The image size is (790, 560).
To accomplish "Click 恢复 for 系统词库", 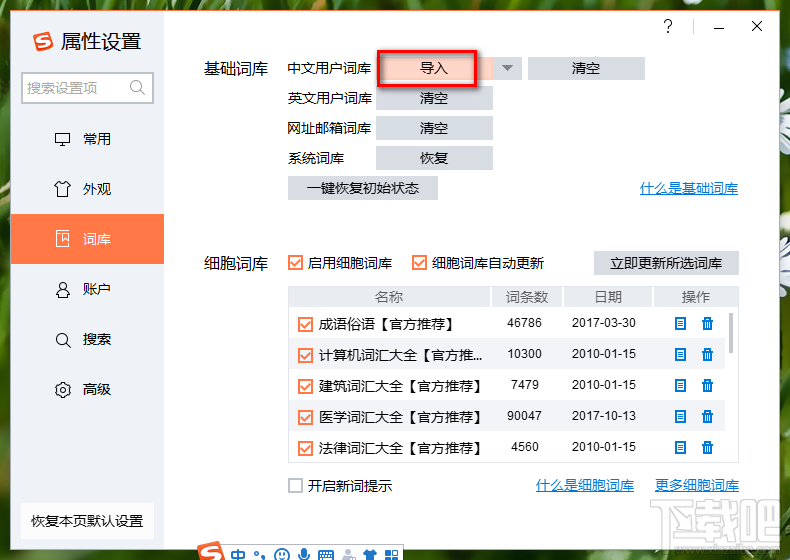I will pos(434,158).
